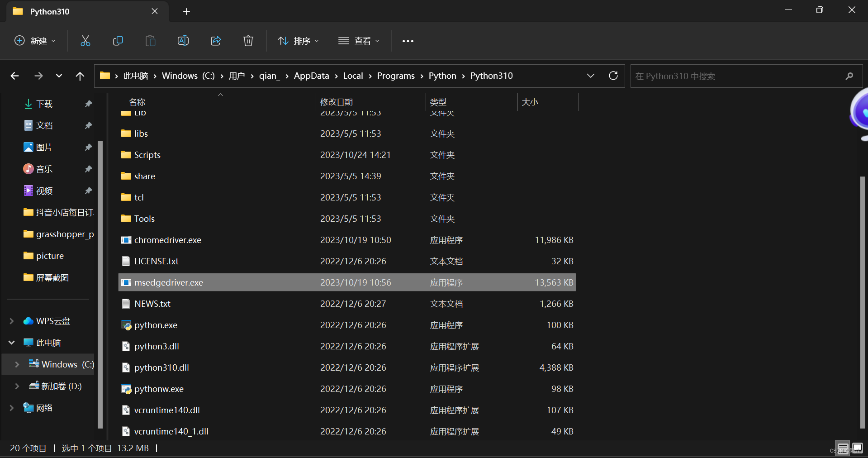Click Python breadcrumb segment

point(442,76)
